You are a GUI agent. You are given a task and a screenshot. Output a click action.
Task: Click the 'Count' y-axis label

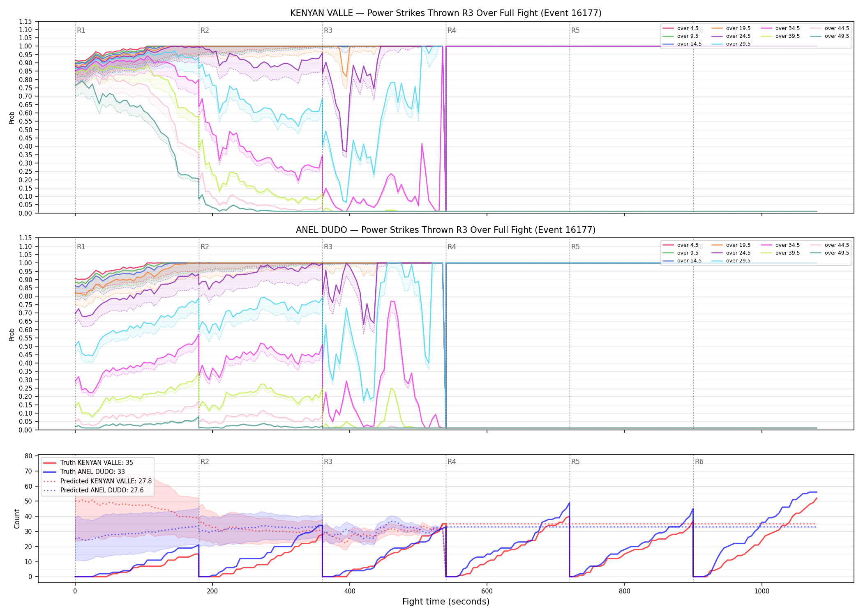point(17,519)
